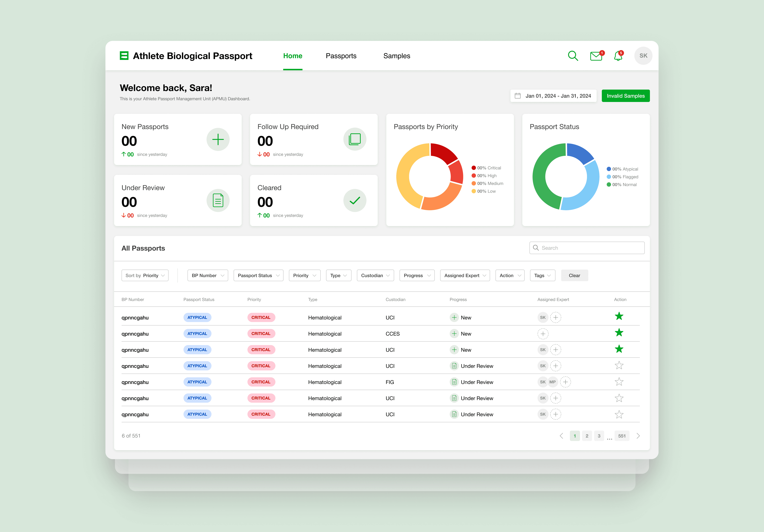The image size is (764, 532).
Task: Click the document icon on Under Review card
Action: [x=218, y=200]
